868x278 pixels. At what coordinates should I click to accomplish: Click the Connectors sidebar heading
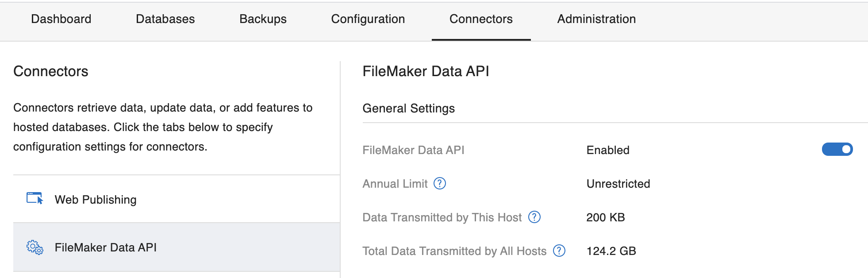[51, 71]
